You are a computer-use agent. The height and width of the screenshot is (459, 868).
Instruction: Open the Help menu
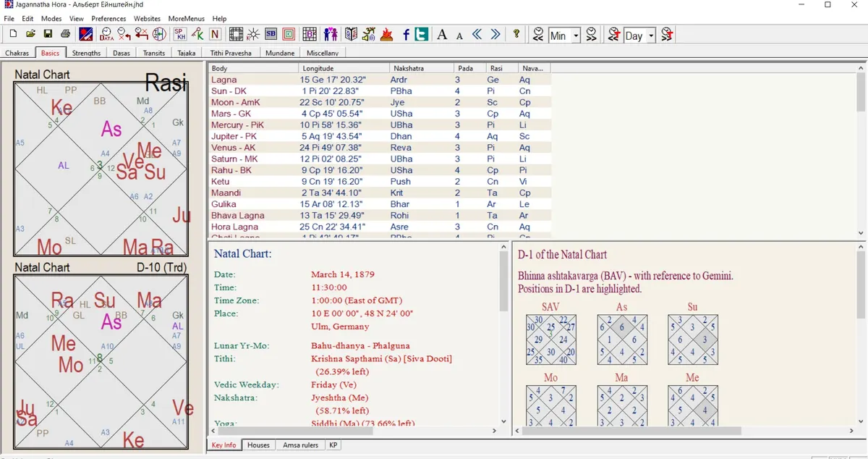pyautogui.click(x=219, y=18)
